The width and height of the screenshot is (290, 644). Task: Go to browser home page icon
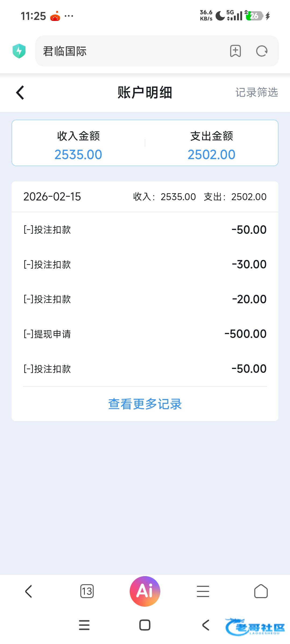[261, 591]
